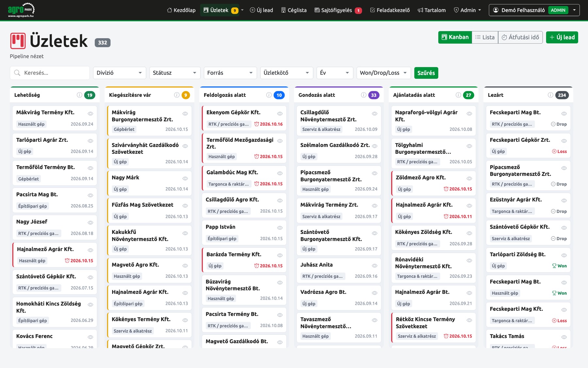Go to Kezdőlap in the navbar
This screenshot has width=588, height=368.
click(x=181, y=10)
